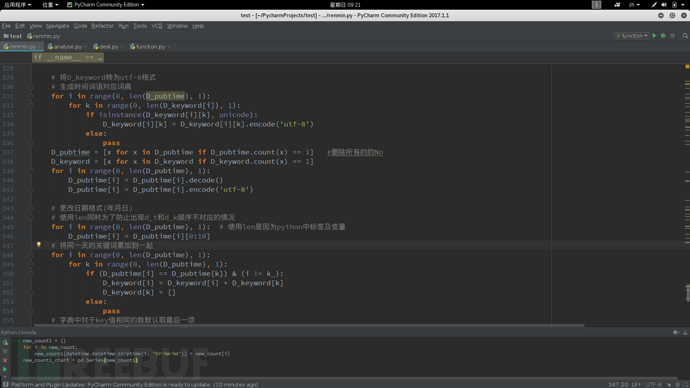Click the yellow inspection indicator atop the scrollbar
690x388 pixels.
[687, 66]
